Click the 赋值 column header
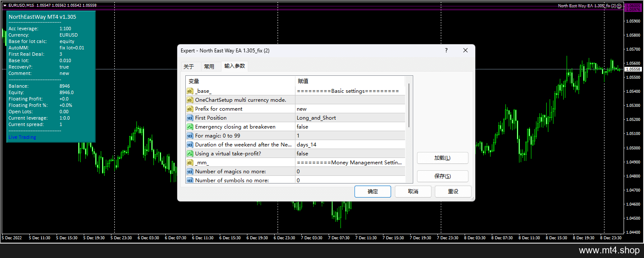This screenshot has height=258, width=644. point(350,81)
